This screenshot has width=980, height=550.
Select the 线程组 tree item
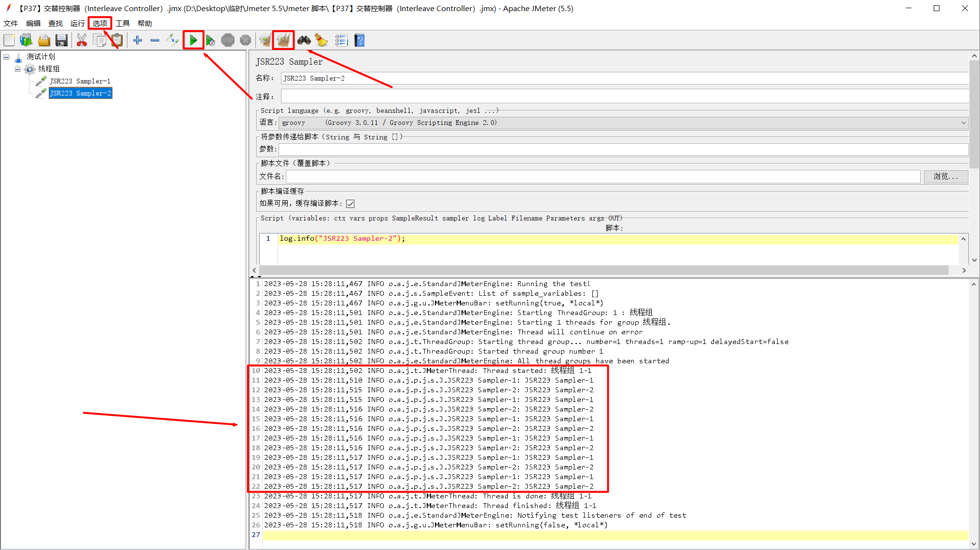pos(49,69)
